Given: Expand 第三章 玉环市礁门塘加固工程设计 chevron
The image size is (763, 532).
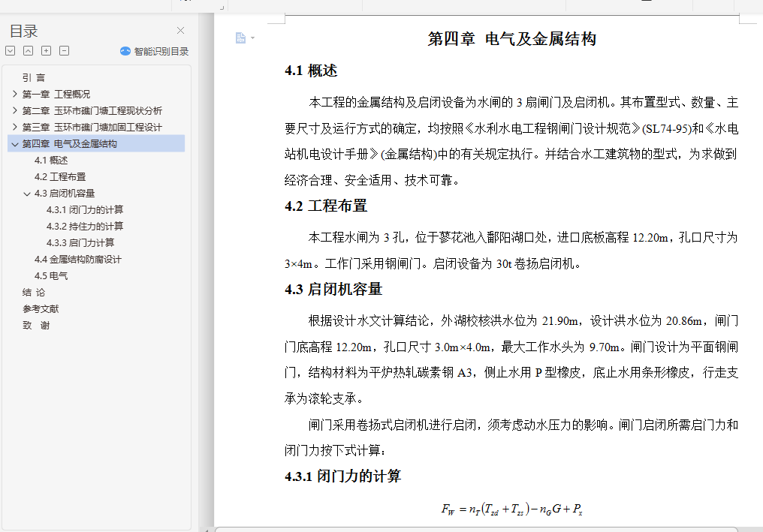Looking at the screenshot, I should click(14, 127).
